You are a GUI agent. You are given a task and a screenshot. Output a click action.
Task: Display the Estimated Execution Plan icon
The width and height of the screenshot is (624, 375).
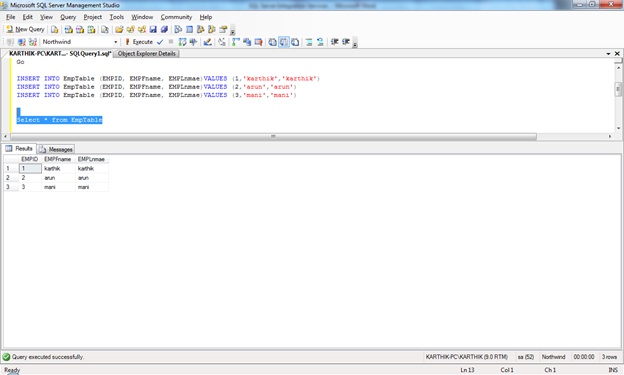tap(182, 42)
